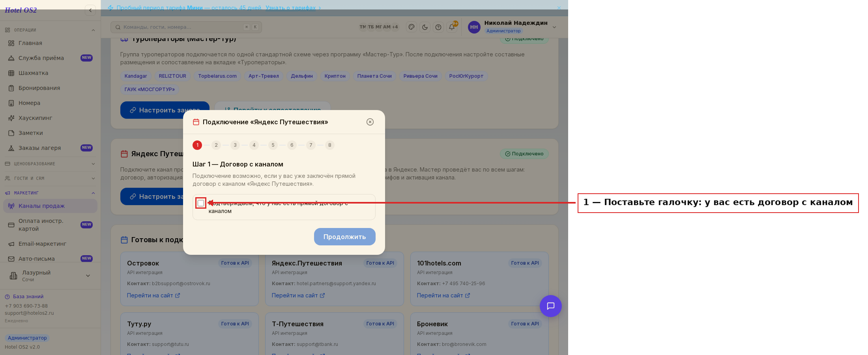Image resolution: width=868 pixels, height=355 pixels.
Task: Open Служба приёма in the sidebar
Action: [x=50, y=58]
